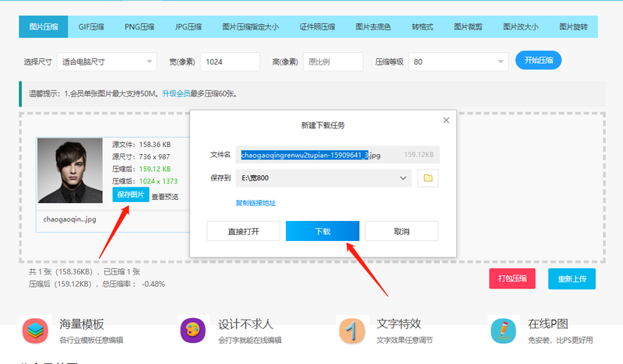The height and width of the screenshot is (364, 623).
Task: Click the 文字特效 heading
Action: [399, 324]
